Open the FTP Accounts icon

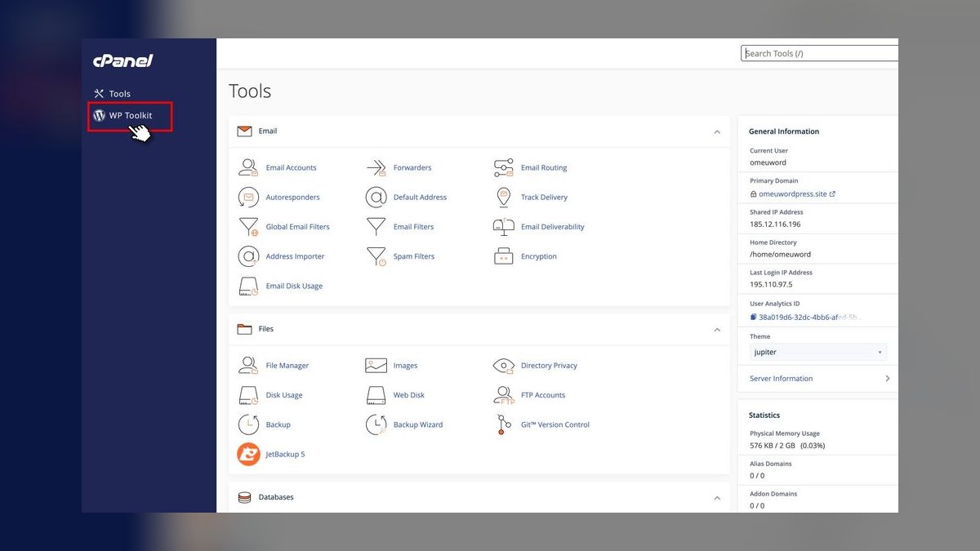tap(504, 395)
